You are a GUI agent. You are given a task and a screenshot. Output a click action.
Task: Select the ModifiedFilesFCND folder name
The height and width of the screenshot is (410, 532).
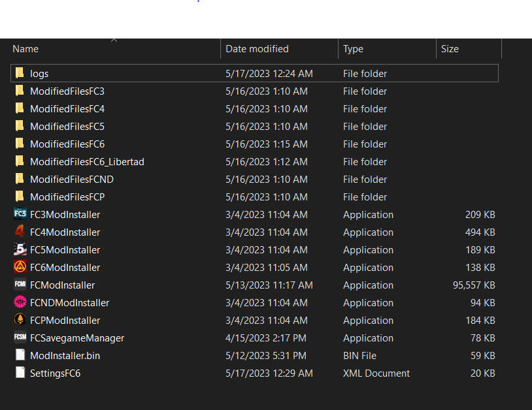(72, 179)
